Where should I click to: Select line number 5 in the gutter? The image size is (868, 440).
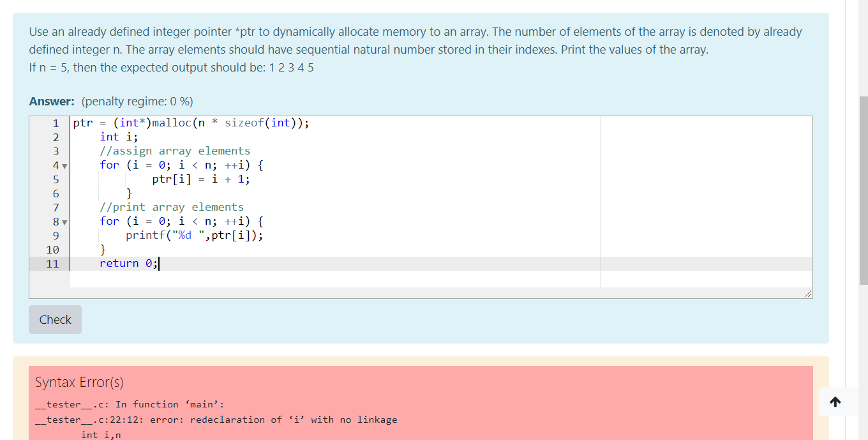pyautogui.click(x=56, y=179)
